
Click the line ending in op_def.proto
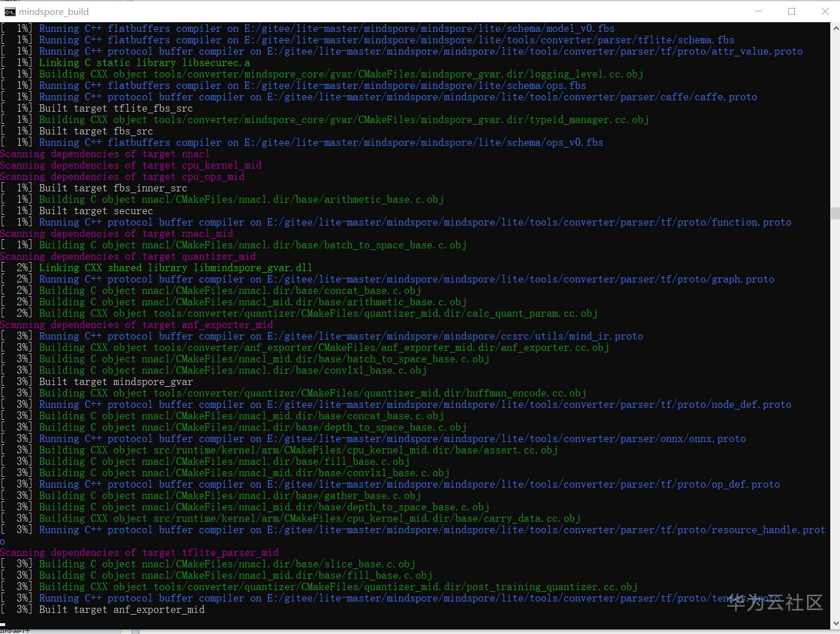(x=390, y=484)
